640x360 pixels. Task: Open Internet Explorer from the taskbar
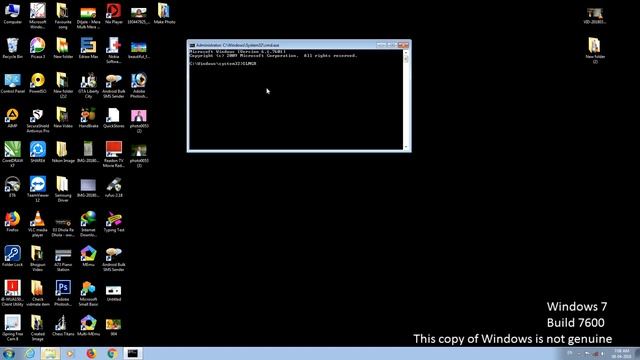click(30, 353)
